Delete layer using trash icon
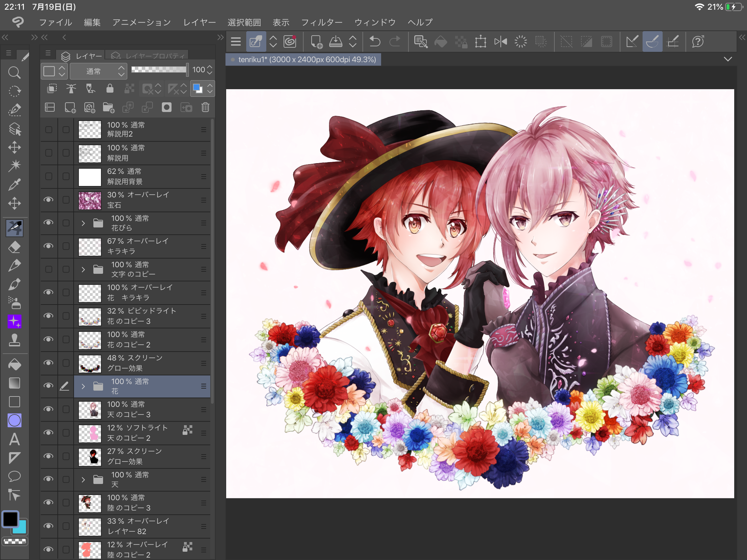Viewport: 747px width, 560px height. tap(205, 108)
